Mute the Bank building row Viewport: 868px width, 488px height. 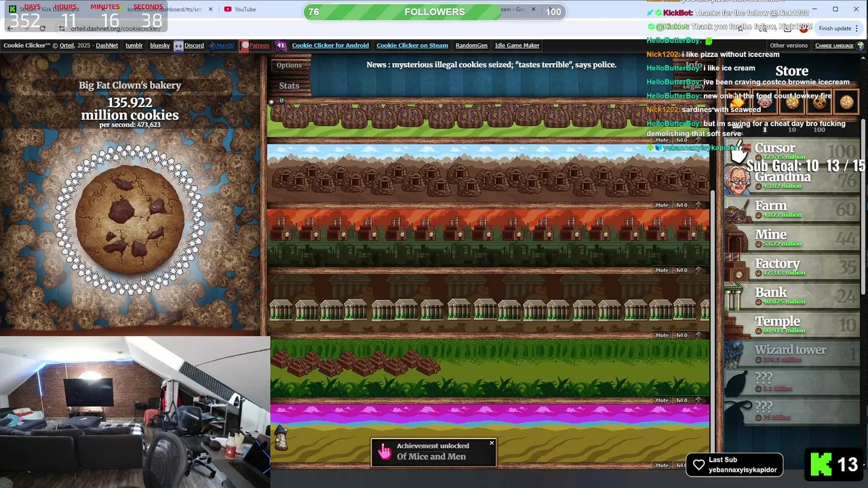(662, 335)
